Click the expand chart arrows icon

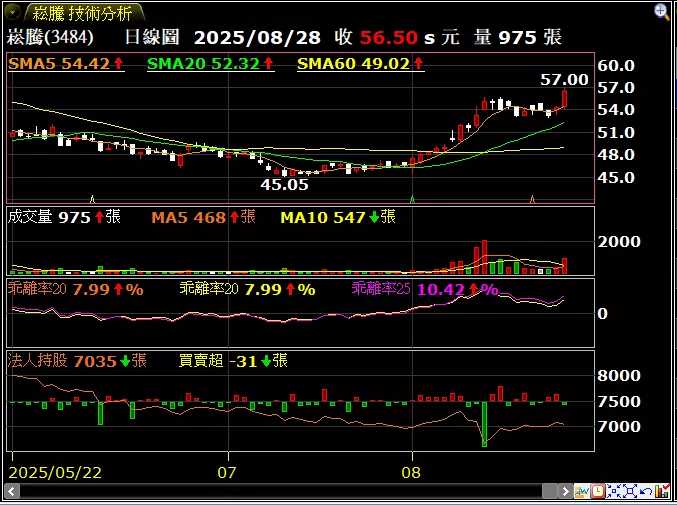coord(632,491)
